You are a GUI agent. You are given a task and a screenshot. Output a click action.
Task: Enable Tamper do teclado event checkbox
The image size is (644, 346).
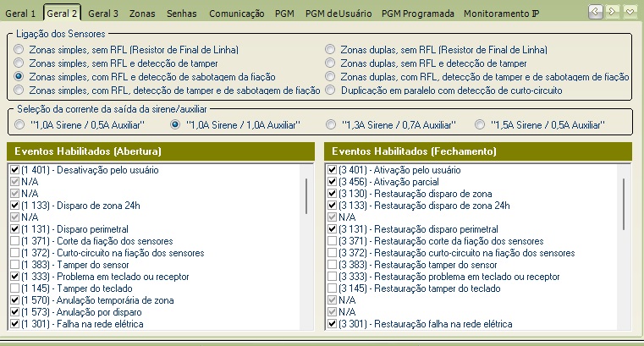pyautogui.click(x=14, y=288)
